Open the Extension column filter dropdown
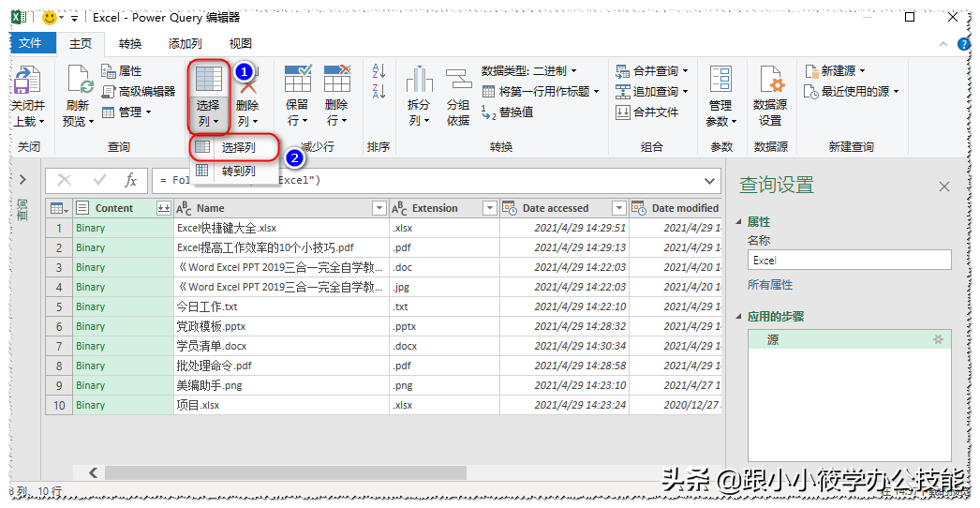 coord(489,208)
